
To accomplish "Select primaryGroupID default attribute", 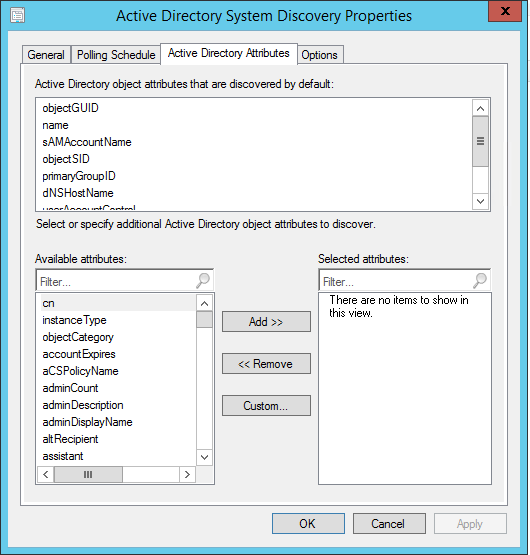I will [x=79, y=176].
